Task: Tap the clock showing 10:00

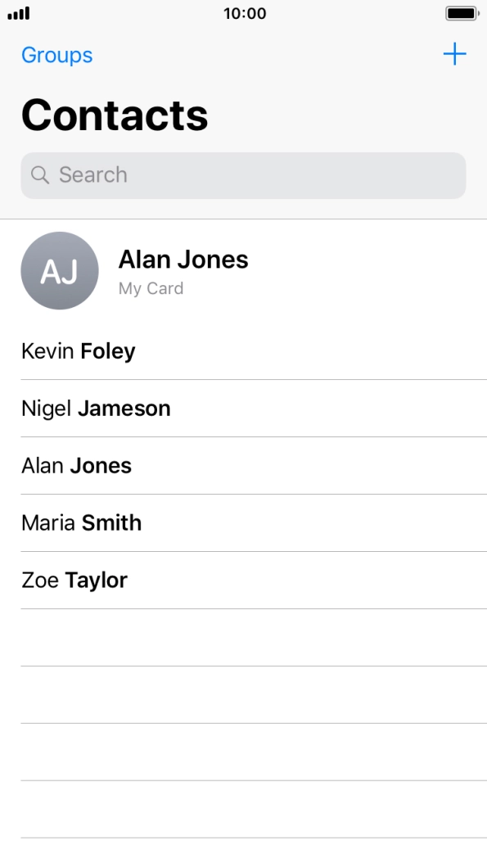Action: [x=243, y=13]
